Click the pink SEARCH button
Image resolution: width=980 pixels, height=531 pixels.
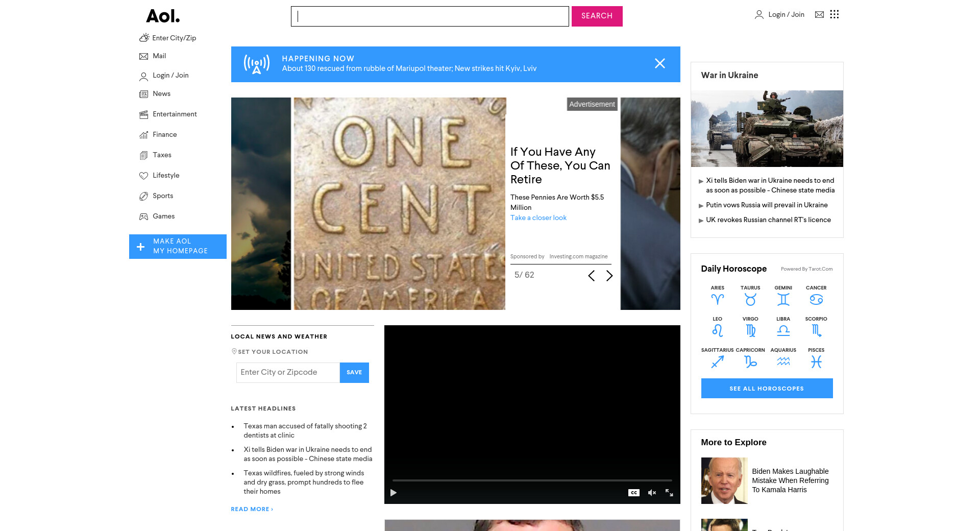[x=597, y=16]
